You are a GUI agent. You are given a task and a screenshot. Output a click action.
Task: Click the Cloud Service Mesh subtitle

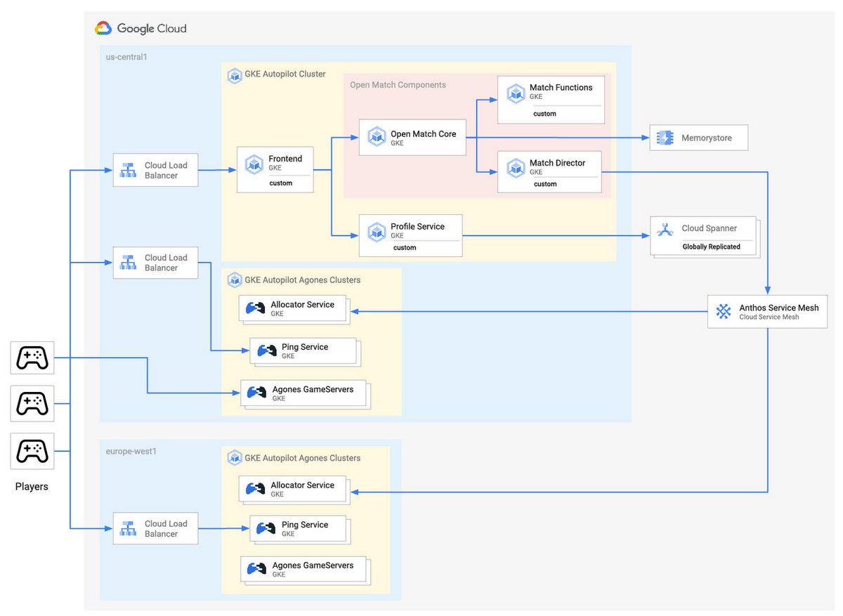click(x=769, y=317)
